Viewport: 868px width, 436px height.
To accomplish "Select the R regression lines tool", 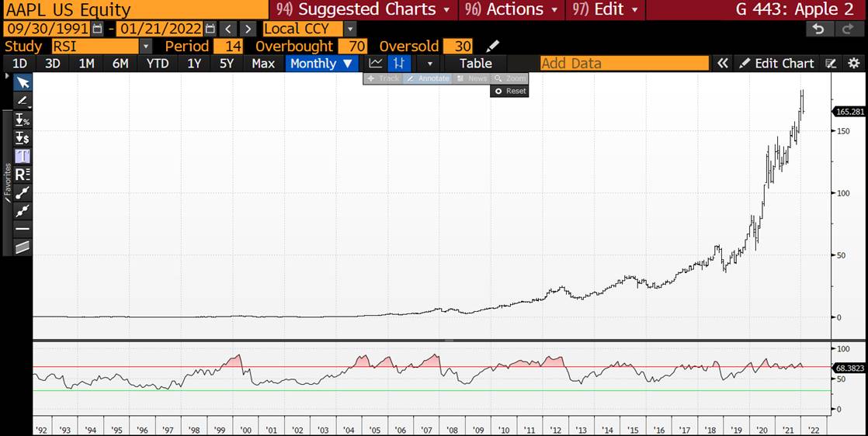I will 23,175.
